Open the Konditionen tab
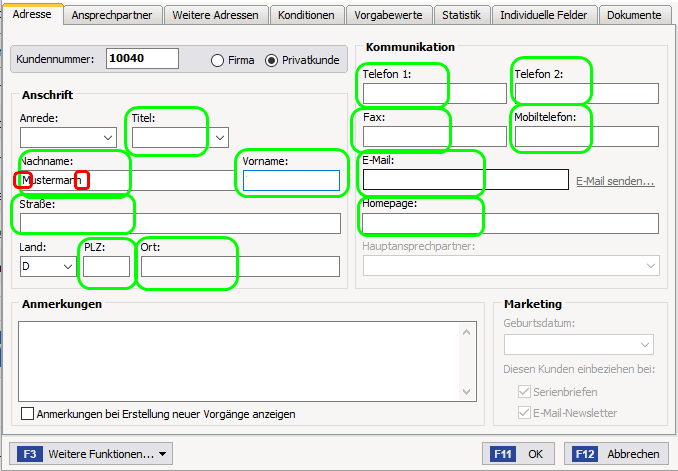This screenshot has height=471, width=678. tap(306, 15)
